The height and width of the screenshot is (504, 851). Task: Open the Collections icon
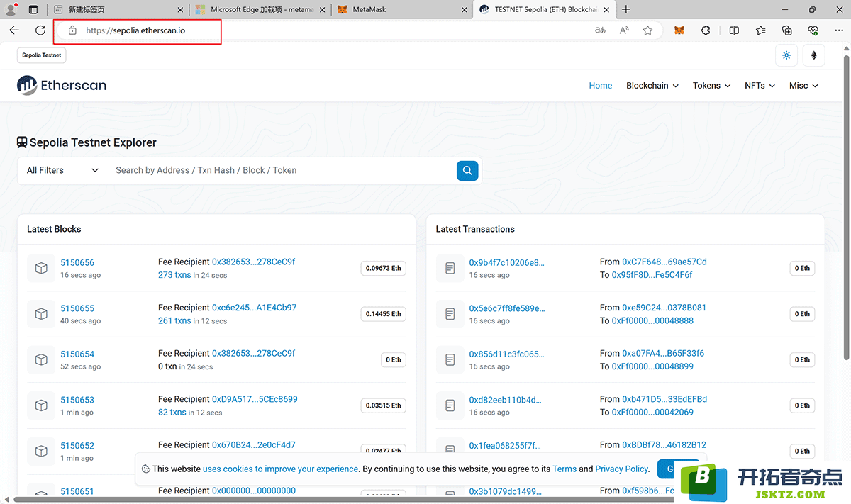(787, 30)
